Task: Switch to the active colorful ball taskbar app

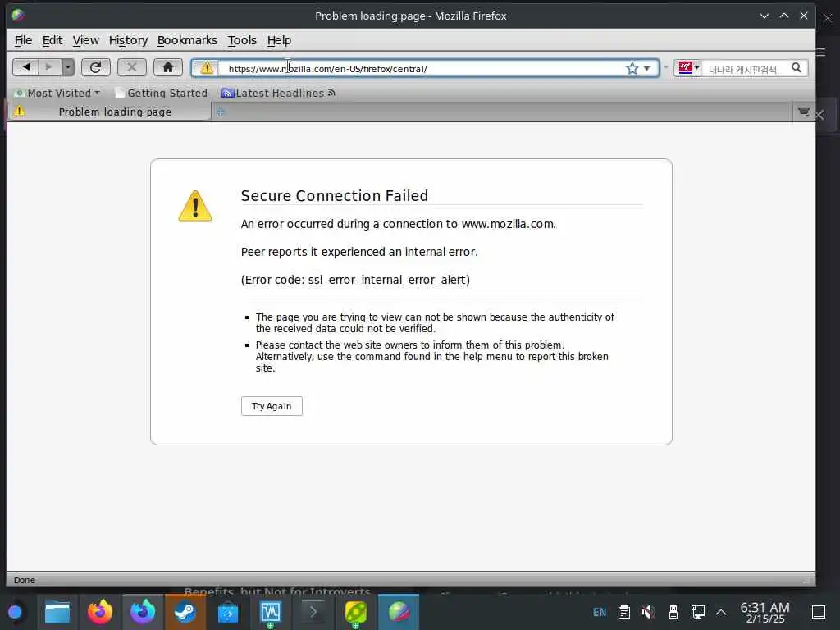Action: [x=399, y=612]
